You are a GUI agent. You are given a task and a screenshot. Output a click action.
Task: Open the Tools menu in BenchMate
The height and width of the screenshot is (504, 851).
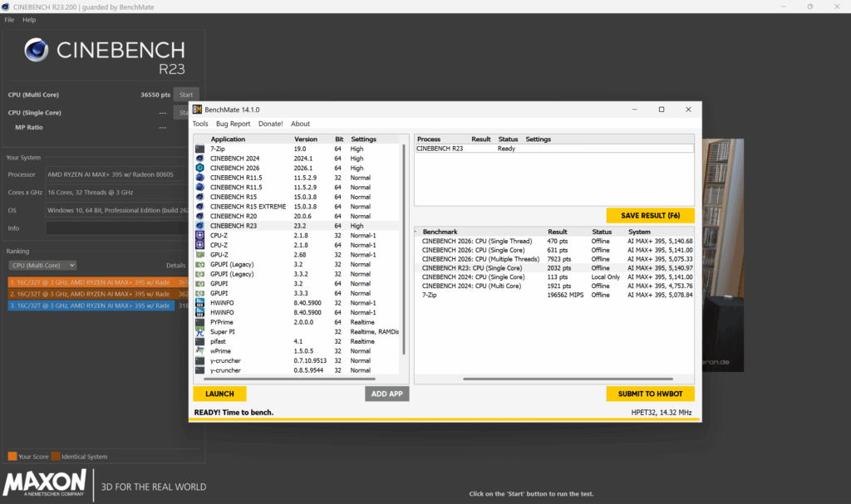pos(200,124)
